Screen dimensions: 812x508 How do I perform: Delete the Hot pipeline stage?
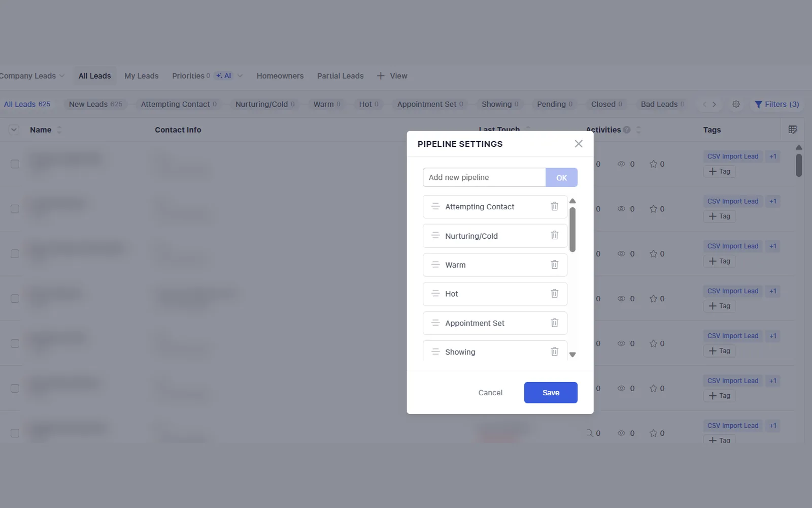(x=554, y=294)
